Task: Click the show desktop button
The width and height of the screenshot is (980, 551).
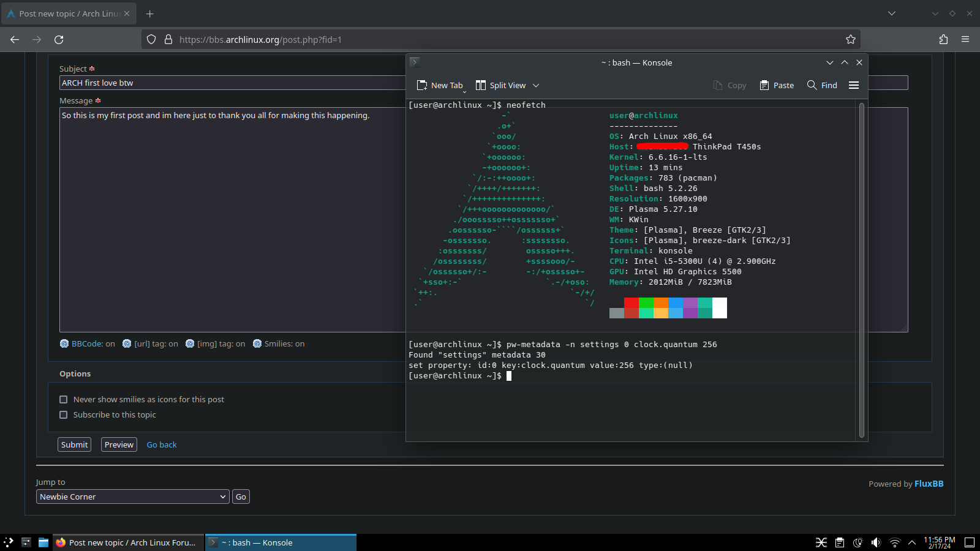Action: click(x=970, y=542)
